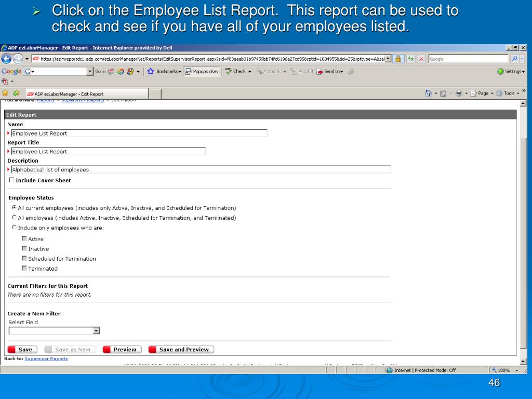Click the highlighter pen icon in Google toolbar
This screenshot has height=399, width=532.
pyautogui.click(x=351, y=72)
